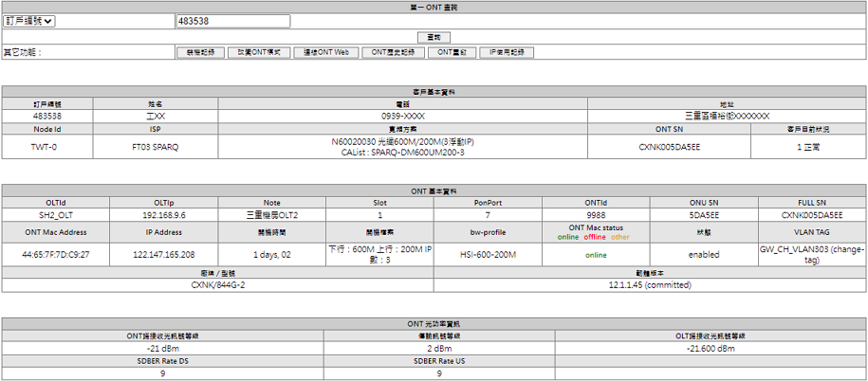Select the OLT IP 192.168.9.6 cell
Screen dimensions: 868x381
click(164, 215)
